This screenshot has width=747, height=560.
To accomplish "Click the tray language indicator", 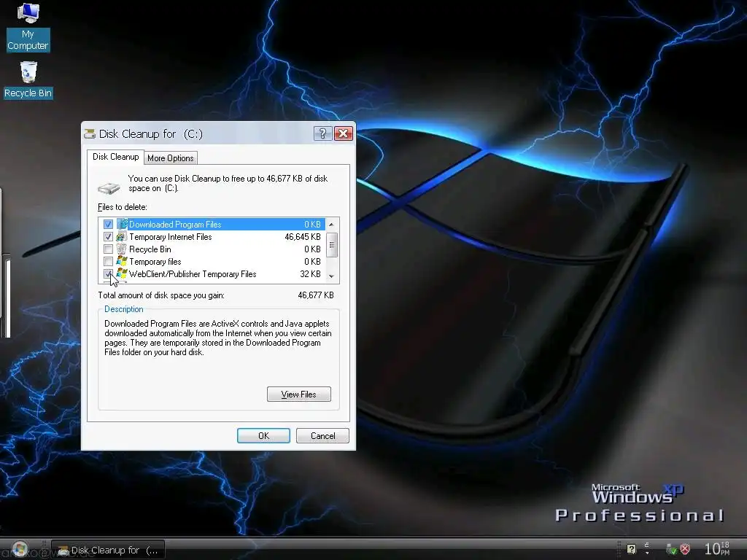I will 648,548.
